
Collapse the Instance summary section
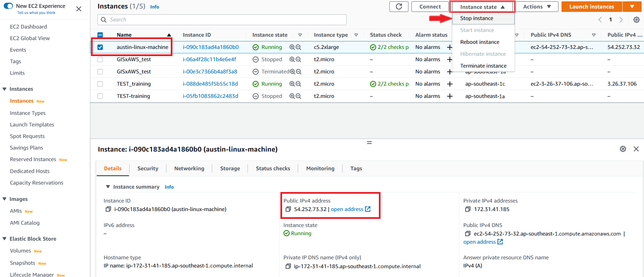(x=108, y=187)
